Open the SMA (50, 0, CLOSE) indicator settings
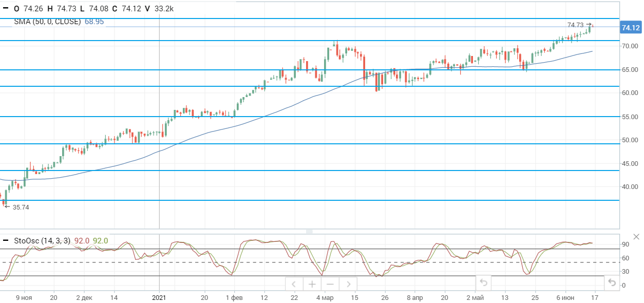Screen dimensions: 644x303 click(x=47, y=22)
